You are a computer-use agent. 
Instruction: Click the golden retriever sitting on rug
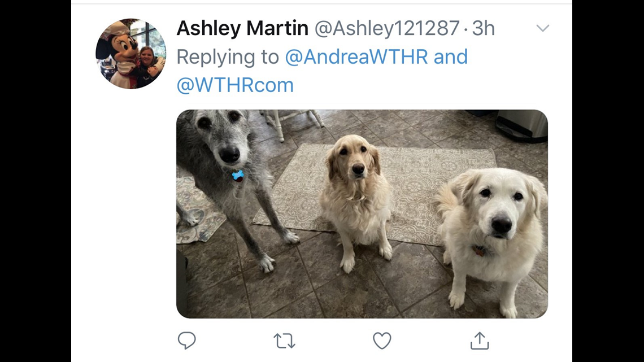(356, 197)
